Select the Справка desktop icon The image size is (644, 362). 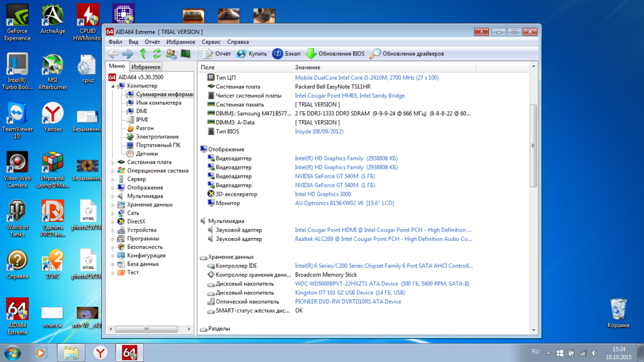(17, 264)
